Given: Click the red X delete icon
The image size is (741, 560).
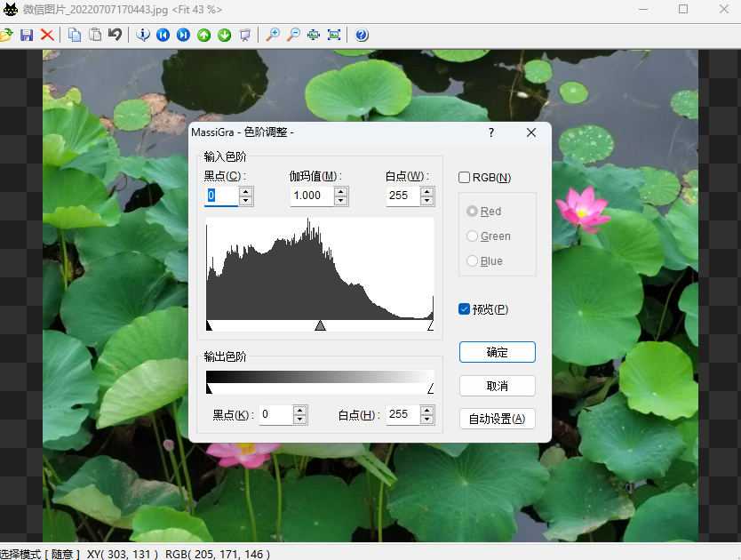Looking at the screenshot, I should tap(47, 35).
